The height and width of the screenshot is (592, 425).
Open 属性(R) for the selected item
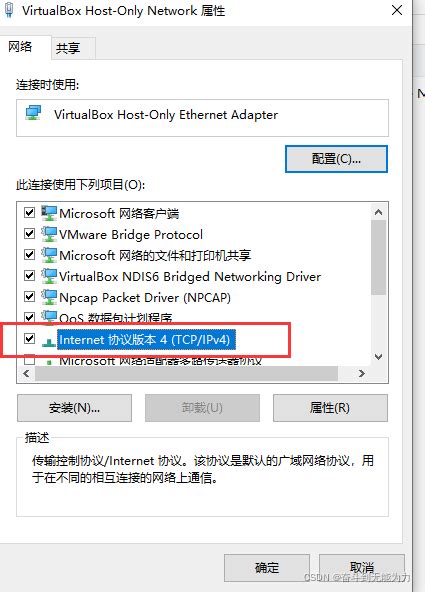click(330, 408)
